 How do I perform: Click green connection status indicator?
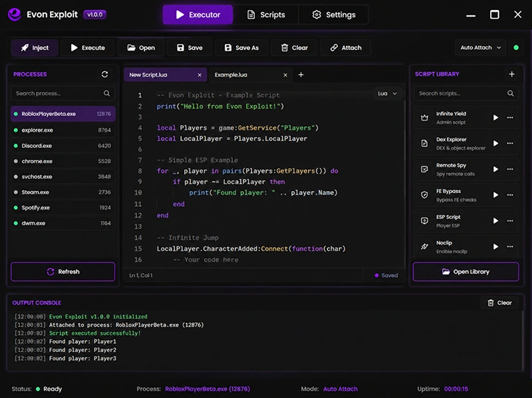516,47
